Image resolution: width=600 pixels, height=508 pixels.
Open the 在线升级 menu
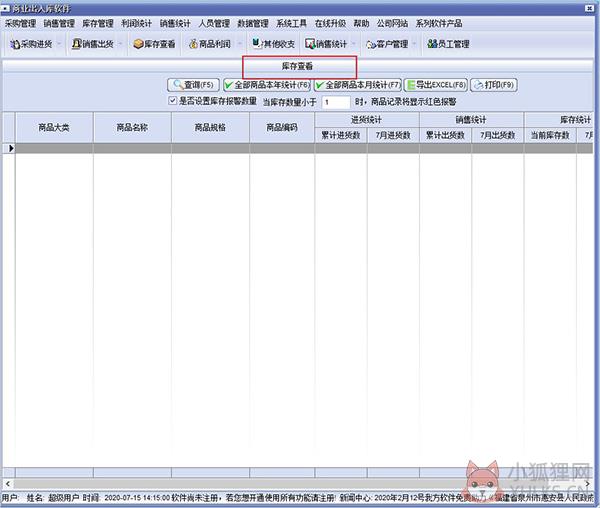tap(330, 23)
